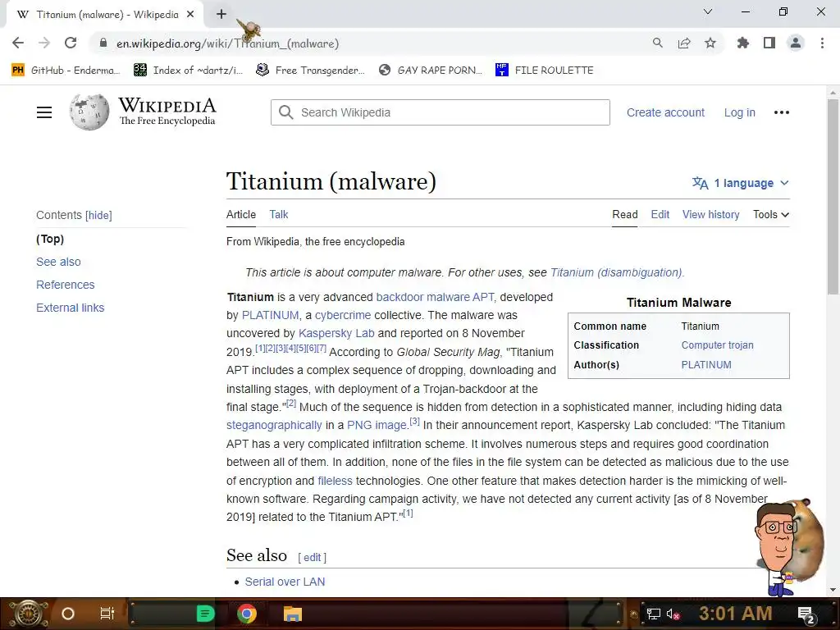Open the FILE ROULETTE bookmark
840x630 pixels.
click(545, 71)
